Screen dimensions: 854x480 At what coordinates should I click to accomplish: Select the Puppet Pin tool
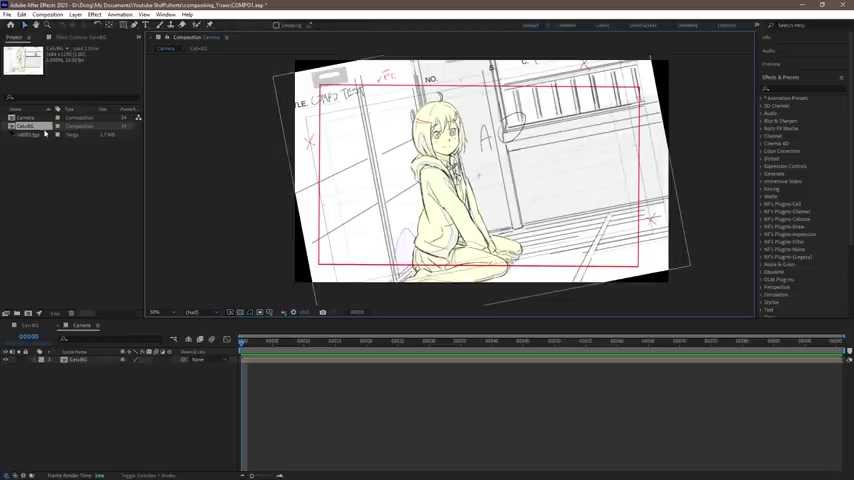(209, 25)
